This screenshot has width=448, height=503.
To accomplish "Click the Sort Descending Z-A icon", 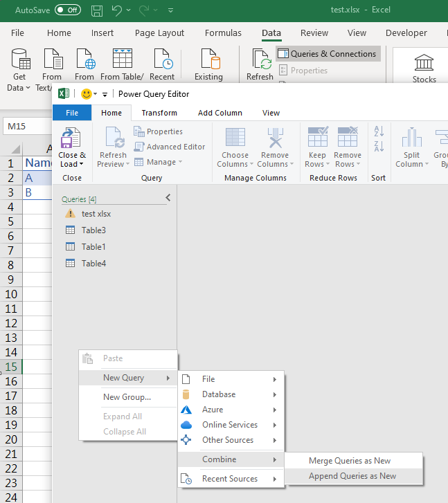I will coord(379,146).
